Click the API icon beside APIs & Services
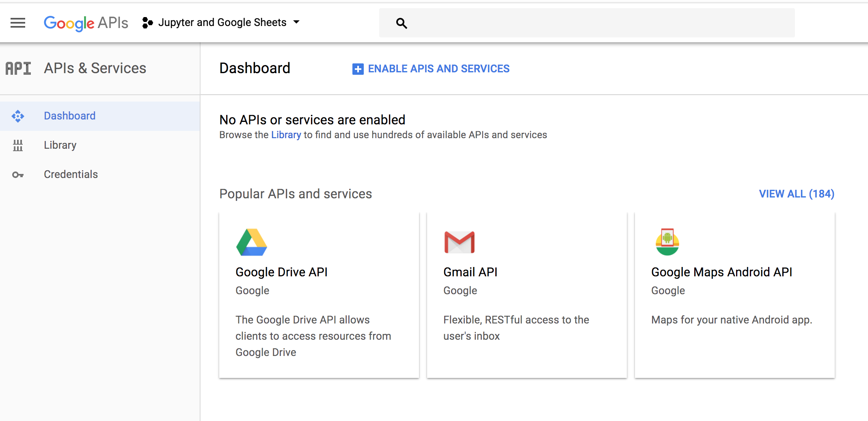This screenshot has width=868, height=421. 18,69
